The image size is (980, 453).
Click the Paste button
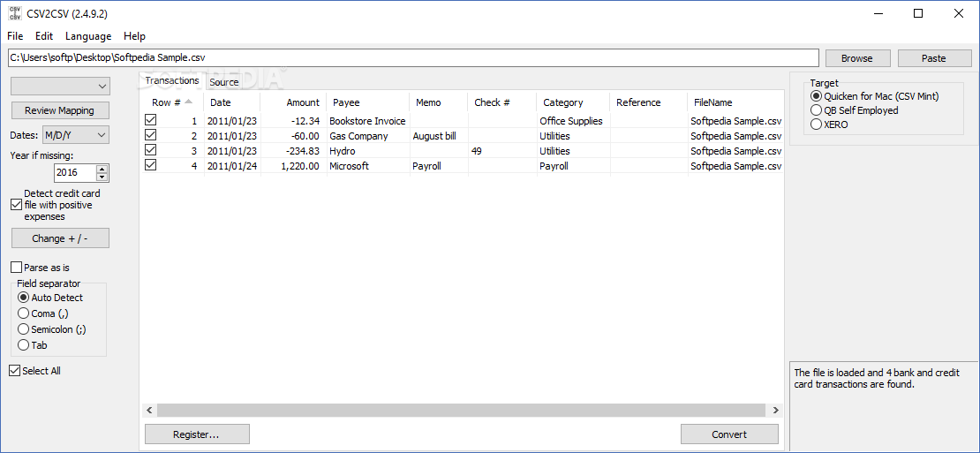point(934,58)
